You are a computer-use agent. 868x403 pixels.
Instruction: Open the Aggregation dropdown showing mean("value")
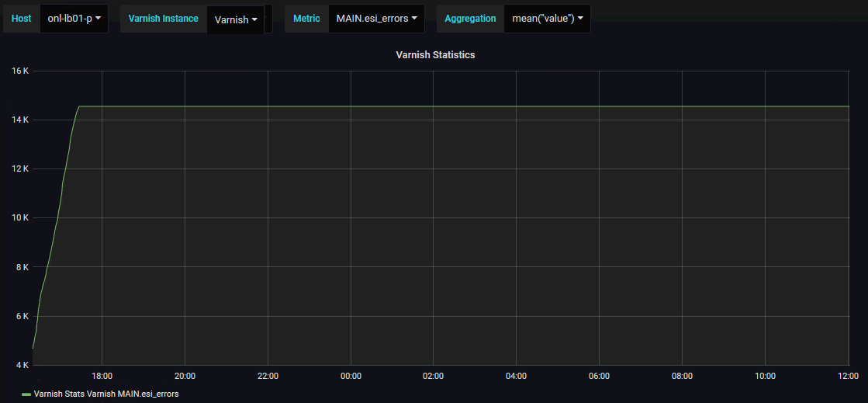point(547,19)
